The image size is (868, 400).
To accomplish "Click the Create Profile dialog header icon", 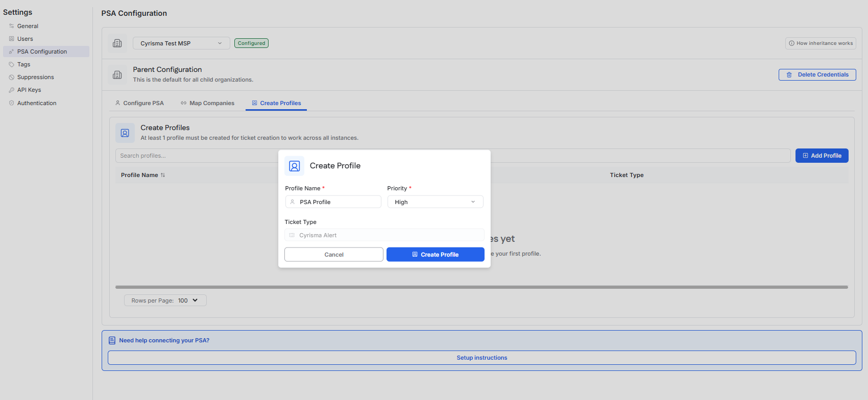I will [295, 166].
